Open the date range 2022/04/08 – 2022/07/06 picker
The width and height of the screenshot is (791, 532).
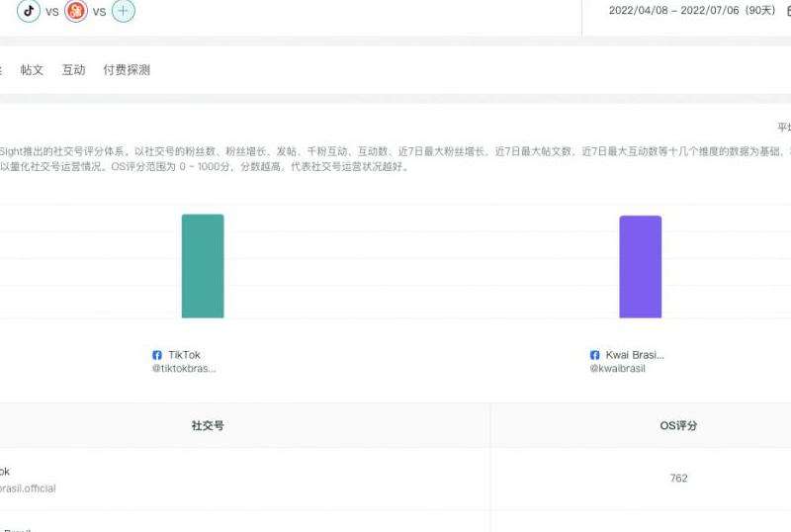coord(691,11)
